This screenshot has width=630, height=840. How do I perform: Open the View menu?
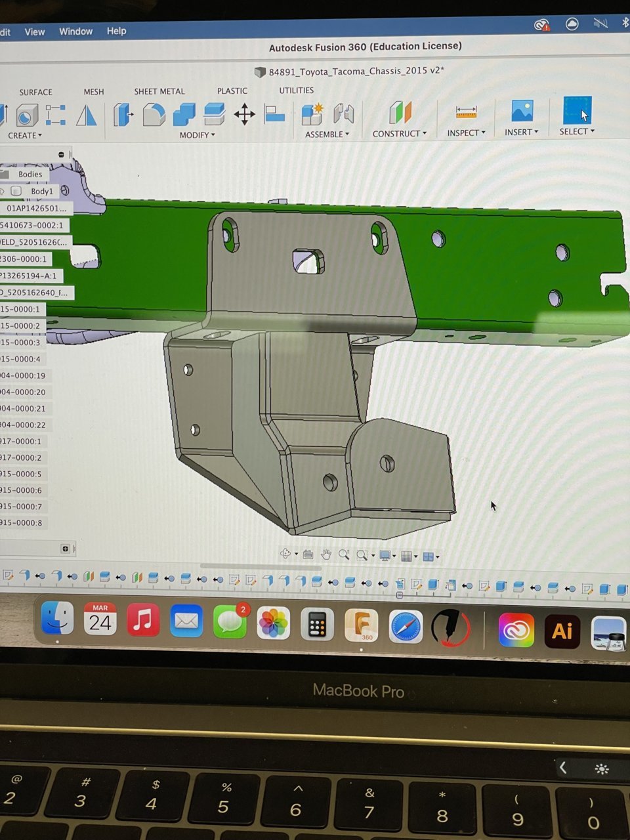(x=35, y=31)
